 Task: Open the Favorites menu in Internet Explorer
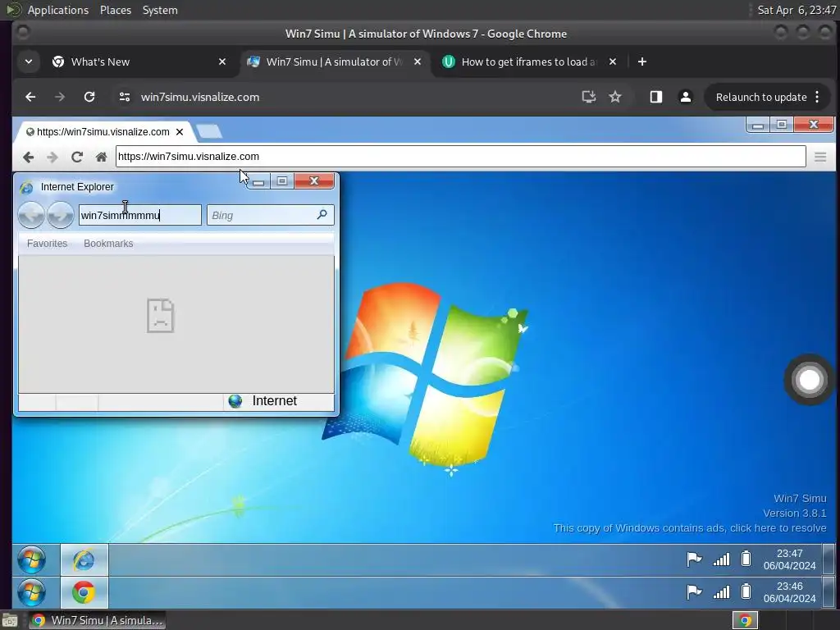[x=47, y=243]
